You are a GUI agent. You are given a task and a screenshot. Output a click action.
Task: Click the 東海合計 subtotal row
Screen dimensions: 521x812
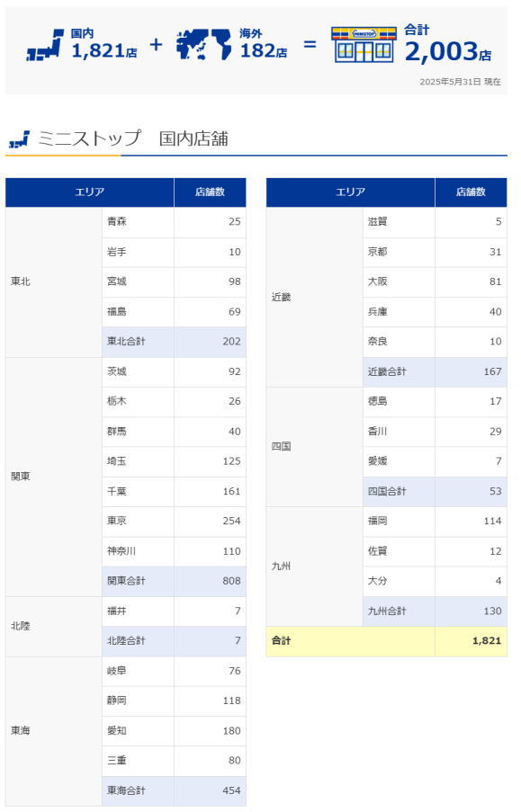[x=174, y=790]
